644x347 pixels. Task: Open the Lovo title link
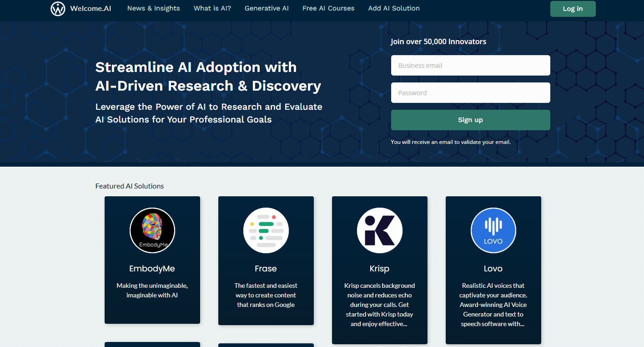[x=493, y=269]
